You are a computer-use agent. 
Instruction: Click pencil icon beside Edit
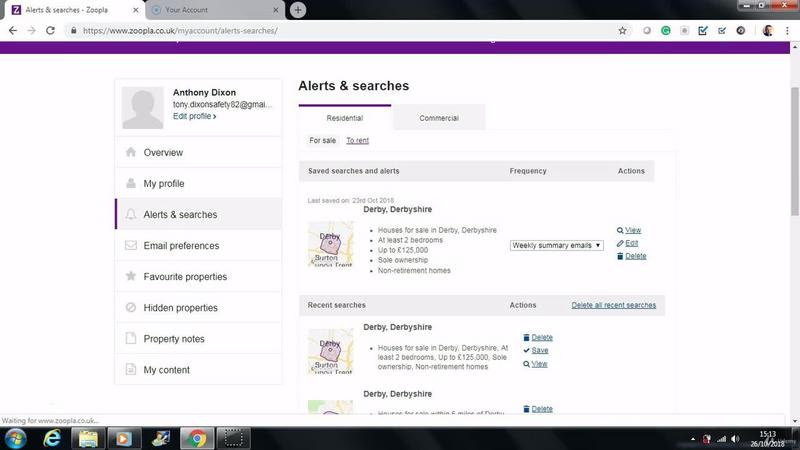620,243
